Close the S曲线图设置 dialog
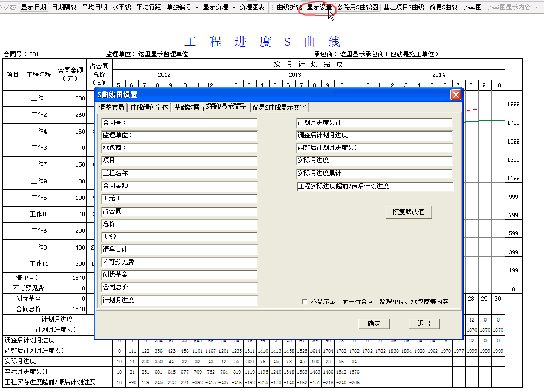Viewport: 544px width, 392px height. [456, 94]
